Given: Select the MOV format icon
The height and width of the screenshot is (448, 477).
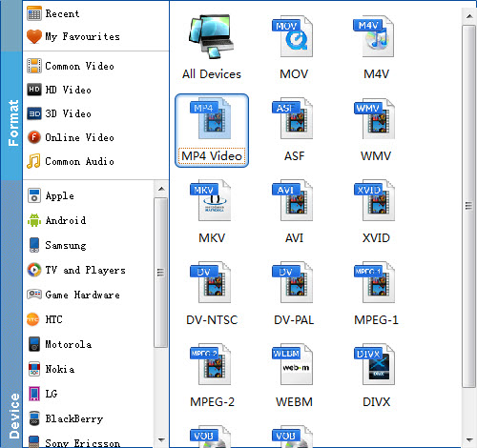Looking at the screenshot, I should tap(294, 37).
